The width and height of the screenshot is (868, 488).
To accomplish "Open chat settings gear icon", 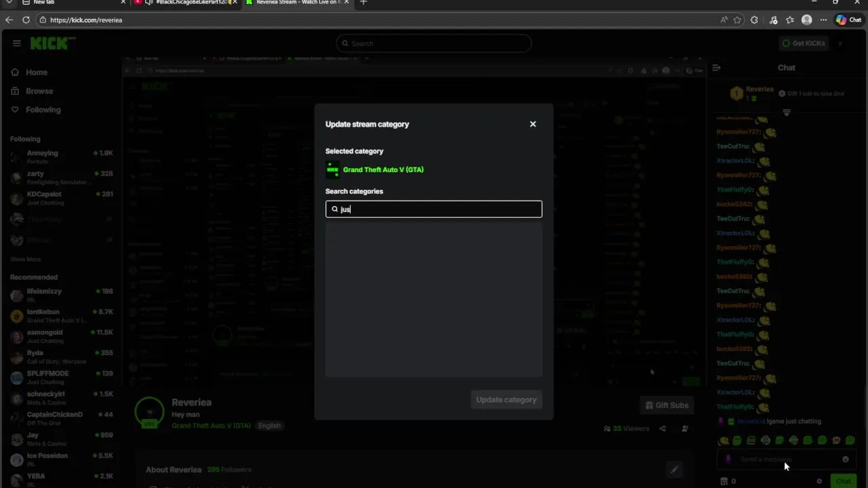I will pos(819,481).
